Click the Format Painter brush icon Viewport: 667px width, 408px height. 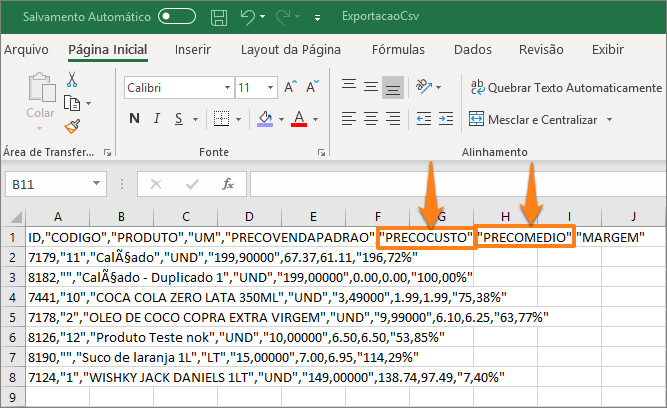point(72,126)
